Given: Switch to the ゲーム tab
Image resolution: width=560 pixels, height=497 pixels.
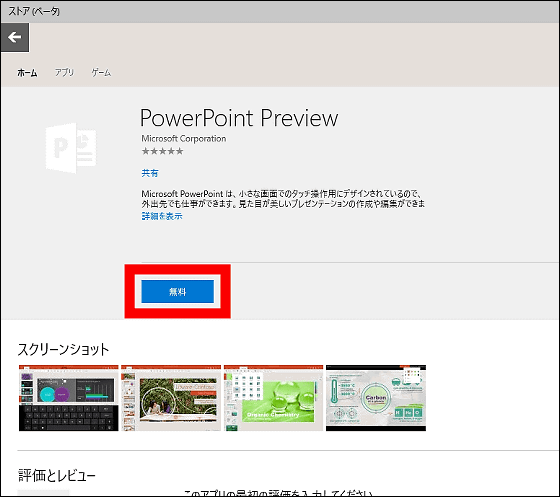Looking at the screenshot, I should pyautogui.click(x=101, y=73).
